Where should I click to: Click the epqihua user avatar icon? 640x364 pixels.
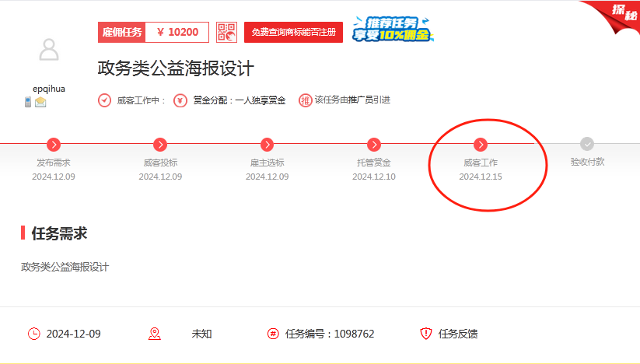[x=49, y=50]
